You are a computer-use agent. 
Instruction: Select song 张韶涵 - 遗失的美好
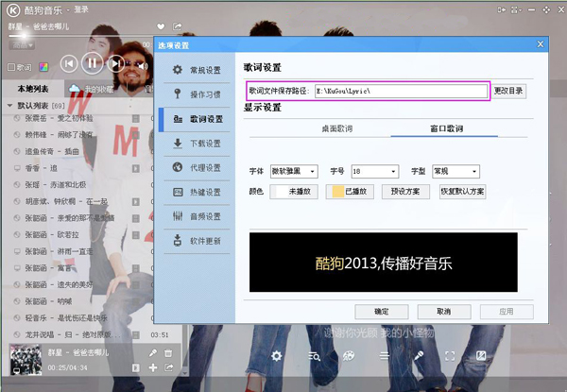coord(59,284)
